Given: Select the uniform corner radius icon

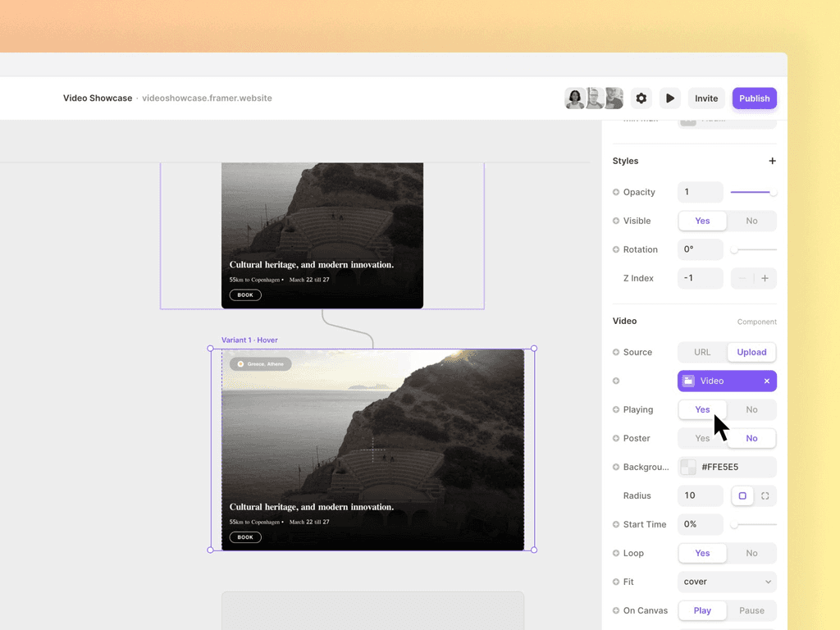Looking at the screenshot, I should (744, 495).
